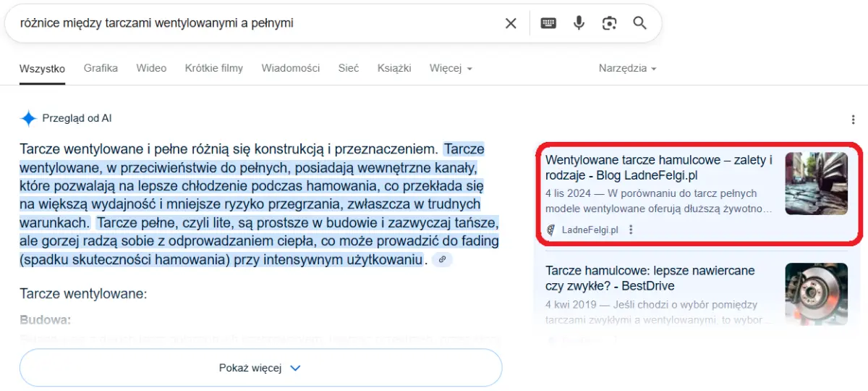Open LadneFelgi.pl source three-dot menu
Image resolution: width=868 pixels, height=391 pixels.
pos(631,230)
